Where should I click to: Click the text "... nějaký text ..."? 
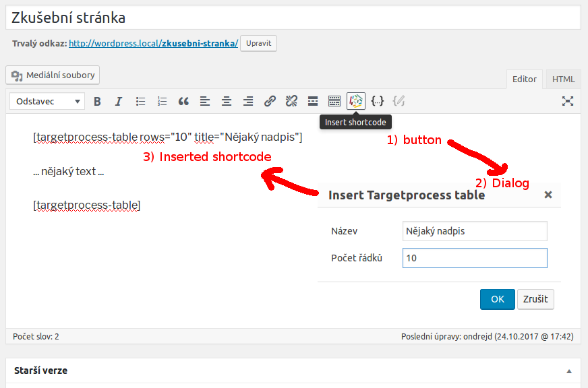[68, 172]
